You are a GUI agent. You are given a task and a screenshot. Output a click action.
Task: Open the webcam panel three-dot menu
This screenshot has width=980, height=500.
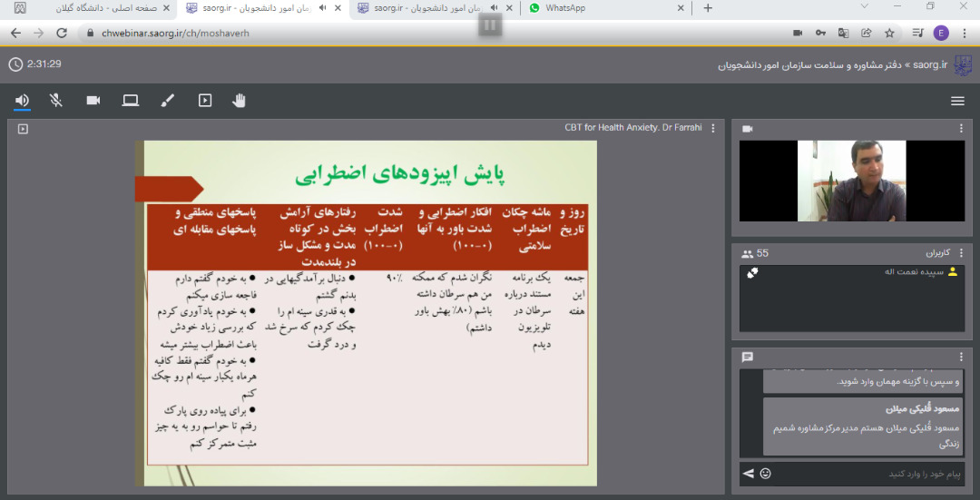tap(961, 129)
